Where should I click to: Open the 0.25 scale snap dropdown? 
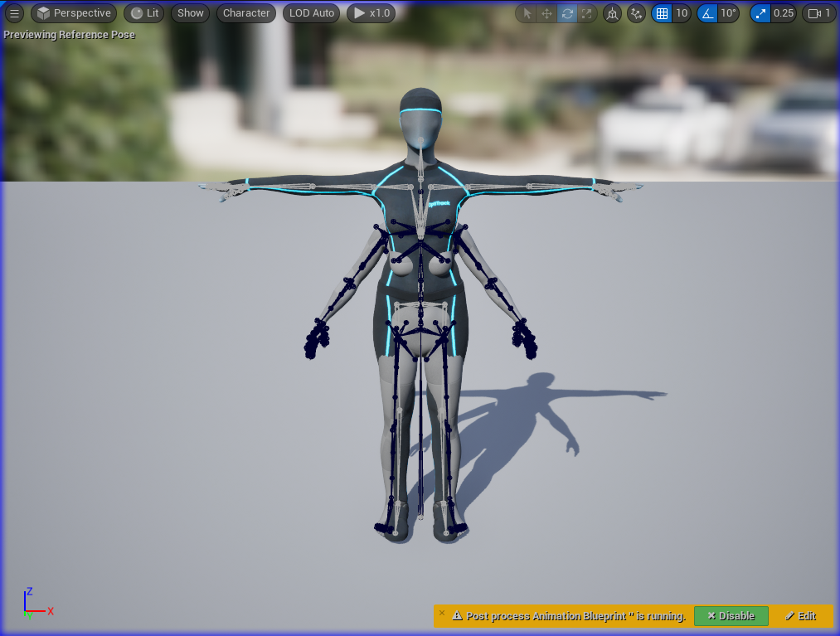pos(784,13)
